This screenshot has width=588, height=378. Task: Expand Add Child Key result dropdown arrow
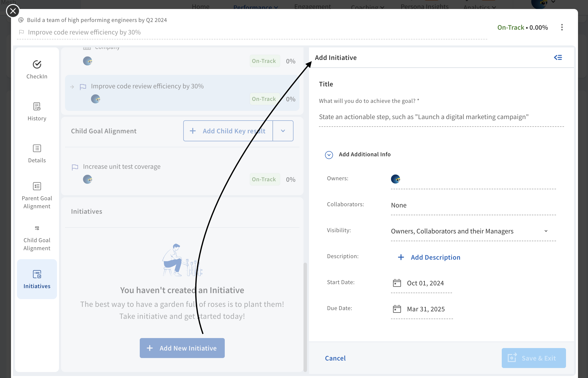click(x=283, y=131)
